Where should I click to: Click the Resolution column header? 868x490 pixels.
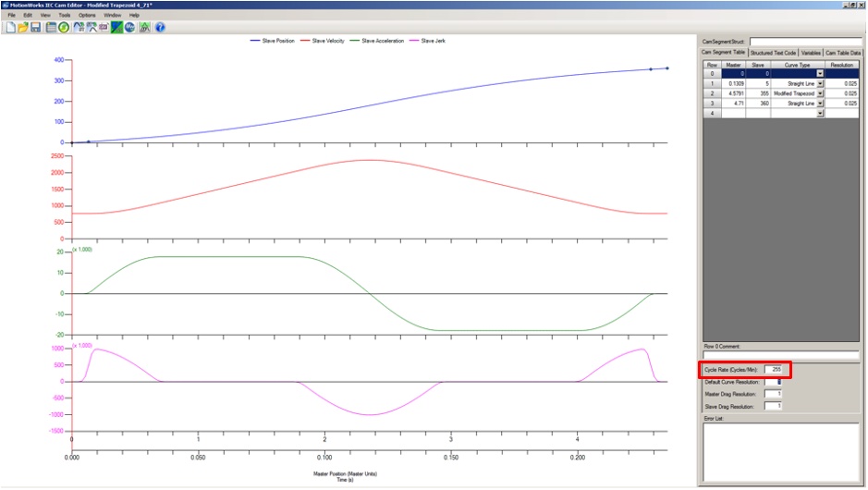[x=842, y=65]
